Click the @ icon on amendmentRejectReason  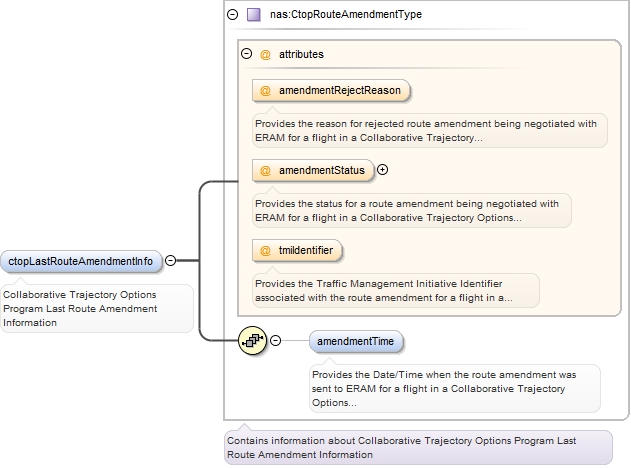266,91
